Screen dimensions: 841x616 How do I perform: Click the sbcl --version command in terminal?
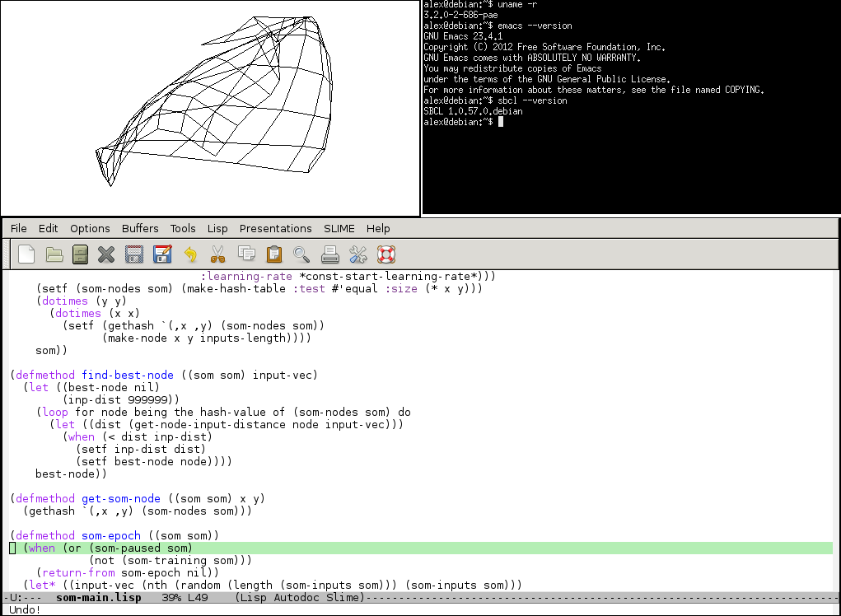pyautogui.click(x=532, y=100)
